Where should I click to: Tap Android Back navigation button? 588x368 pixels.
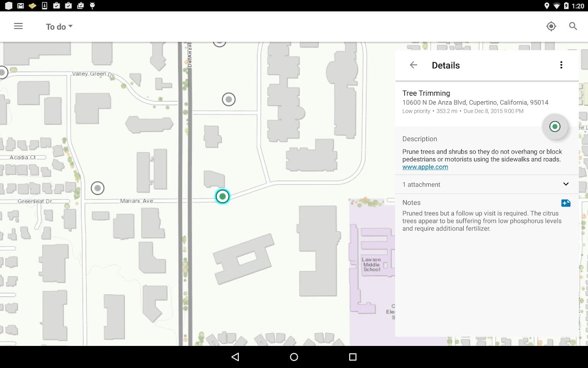click(x=235, y=357)
